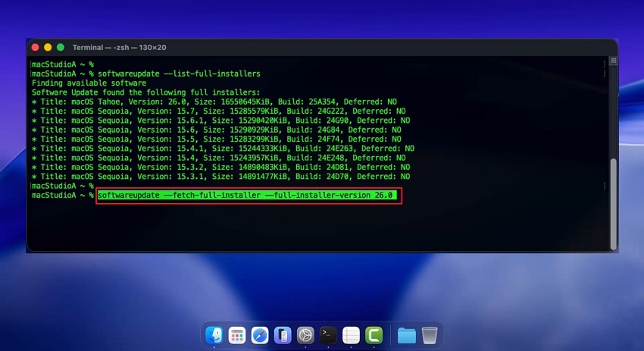
Task: Open TextEdit lined-paper icon in Dock
Action: pos(351,335)
